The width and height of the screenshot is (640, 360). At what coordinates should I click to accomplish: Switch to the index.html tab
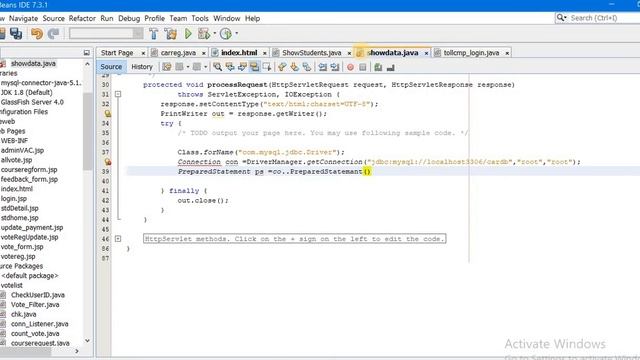(239, 53)
